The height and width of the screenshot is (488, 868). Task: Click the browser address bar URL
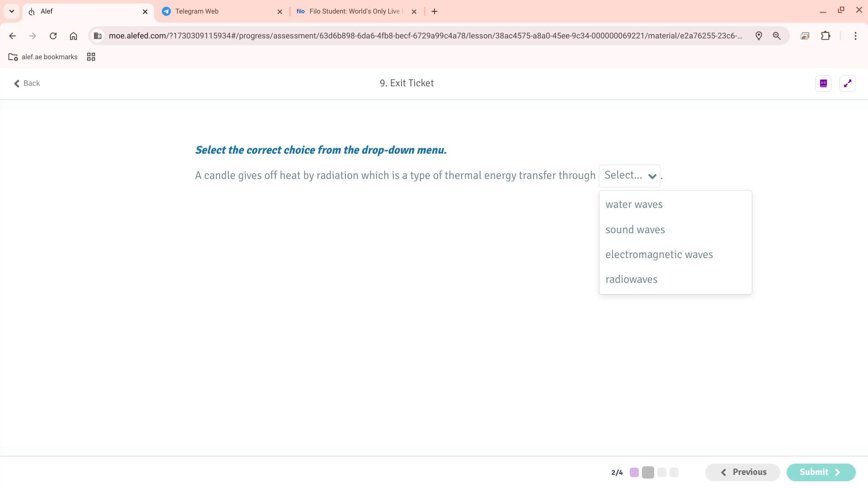click(425, 36)
